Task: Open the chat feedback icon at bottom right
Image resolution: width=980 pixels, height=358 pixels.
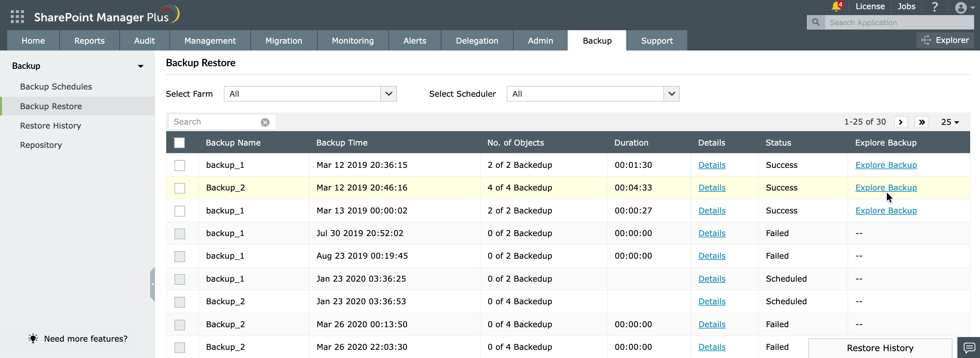Action: 970,348
